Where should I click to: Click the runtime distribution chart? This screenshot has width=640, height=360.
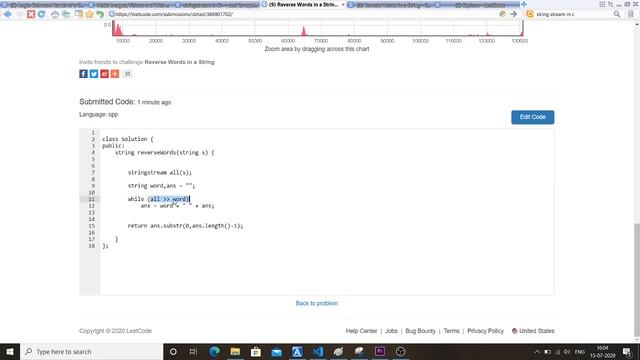click(318, 29)
